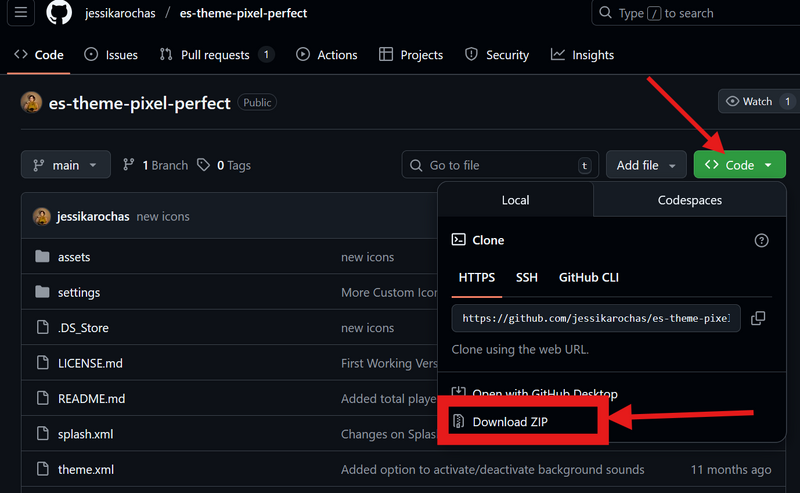Select the GitHub CLI clone option
The image size is (800, 493).
(x=588, y=277)
